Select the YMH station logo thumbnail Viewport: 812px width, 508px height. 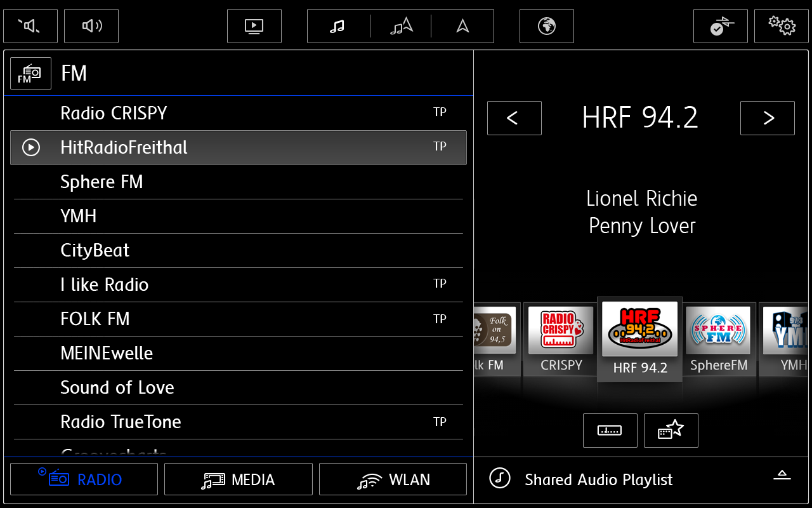[x=784, y=340]
